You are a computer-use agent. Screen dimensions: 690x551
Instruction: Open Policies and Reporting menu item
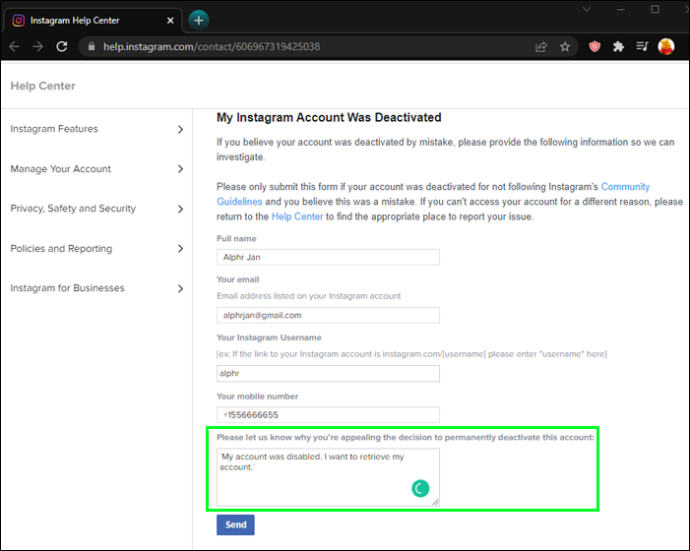coord(61,249)
